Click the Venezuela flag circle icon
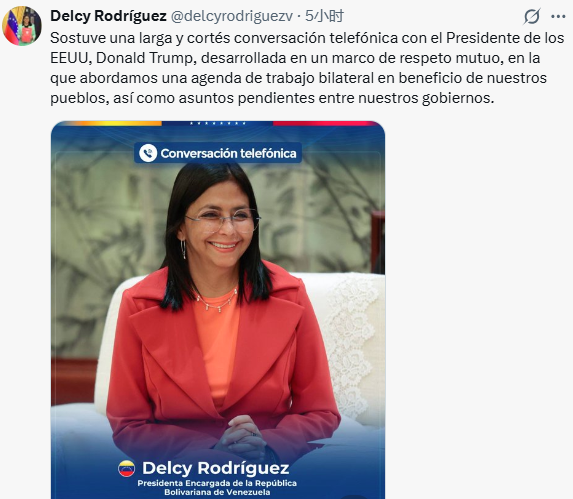 coord(126,468)
